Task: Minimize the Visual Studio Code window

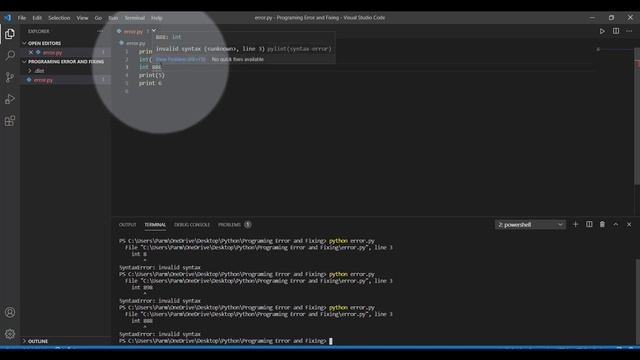Action: coord(592,18)
